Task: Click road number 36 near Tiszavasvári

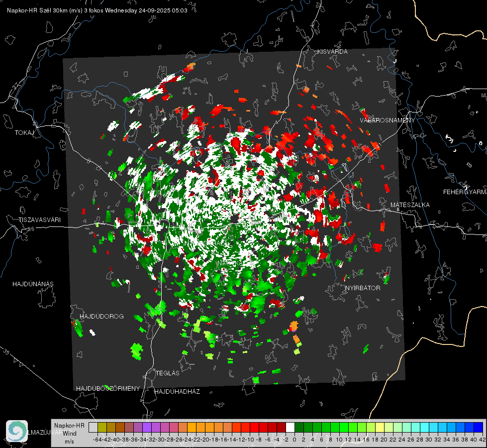Action: tap(31, 229)
